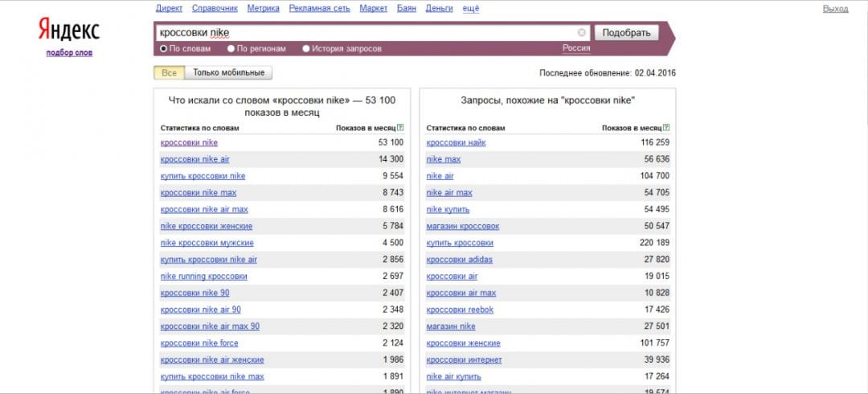Open the 'nike кроссовки мужские' link
The image size is (868, 394).
[207, 243]
